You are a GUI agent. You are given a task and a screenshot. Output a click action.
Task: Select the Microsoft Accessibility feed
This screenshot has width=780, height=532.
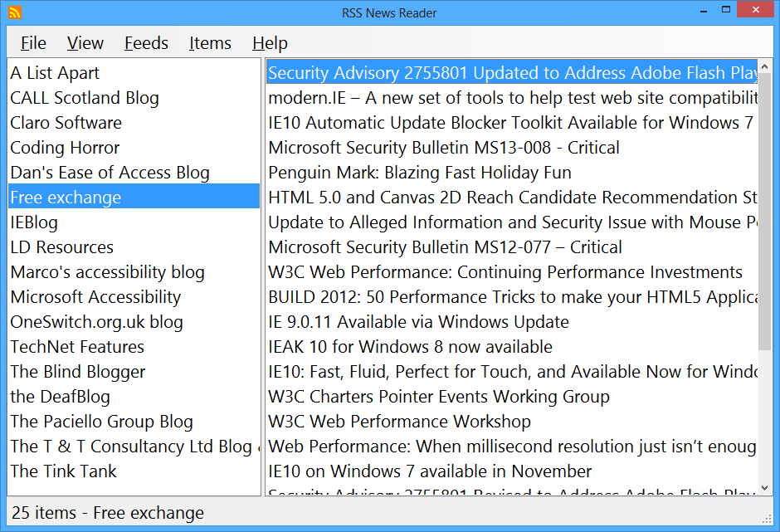click(134, 296)
